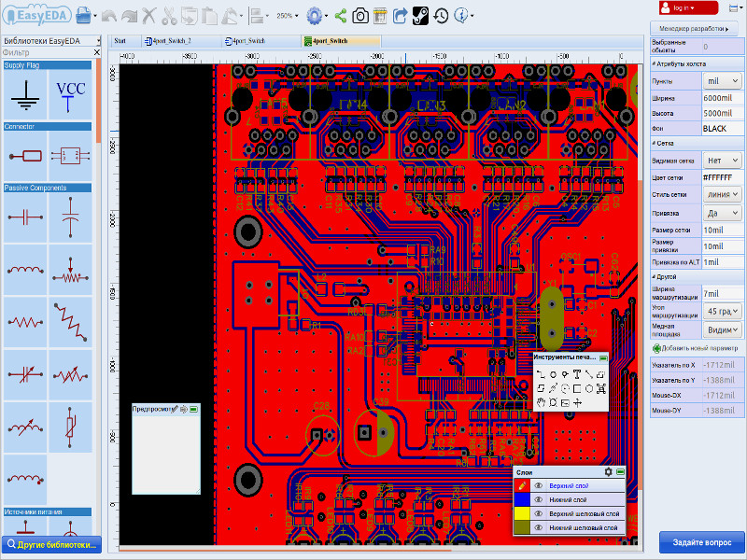
Task: Switch to the 4port_Switch schematic tab
Action: (261, 41)
